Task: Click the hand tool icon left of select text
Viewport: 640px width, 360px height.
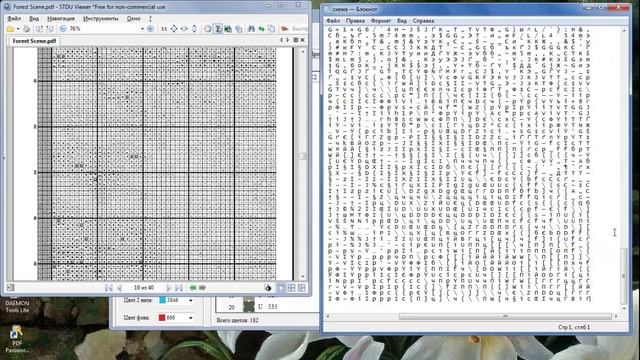Action: click(x=207, y=29)
